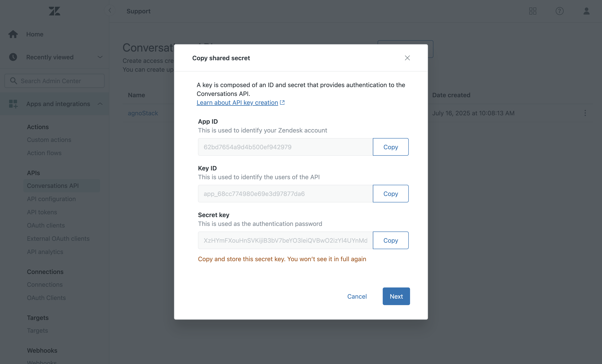Open the user profile avatar
Image resolution: width=602 pixels, height=364 pixels.
pyautogui.click(x=586, y=11)
